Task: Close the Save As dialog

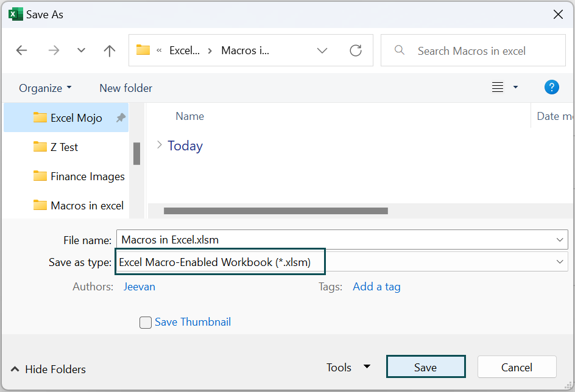Action: click(x=558, y=14)
